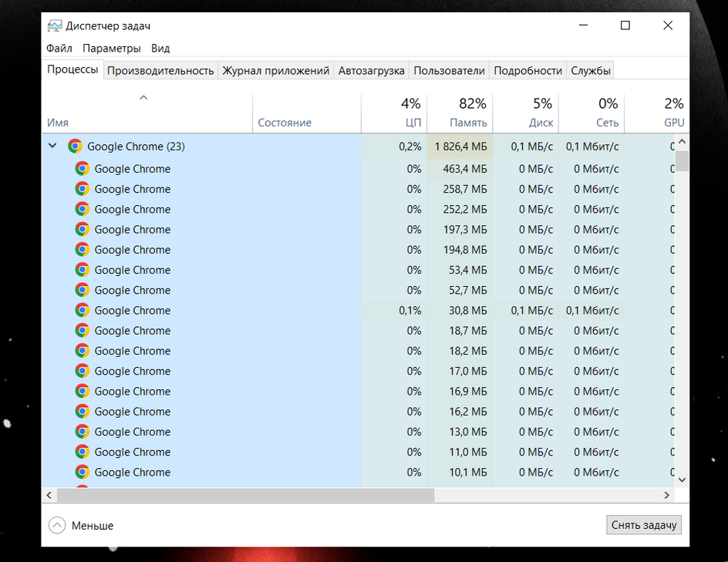The width and height of the screenshot is (728, 562).
Task: Click the horizontal scrollbar right arrow
Action: pyautogui.click(x=667, y=495)
